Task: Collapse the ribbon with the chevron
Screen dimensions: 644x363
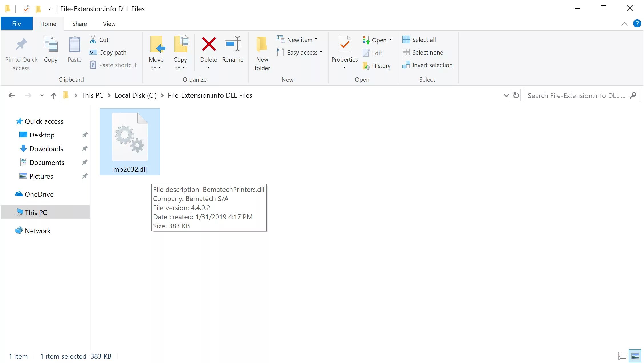Action: [624, 24]
